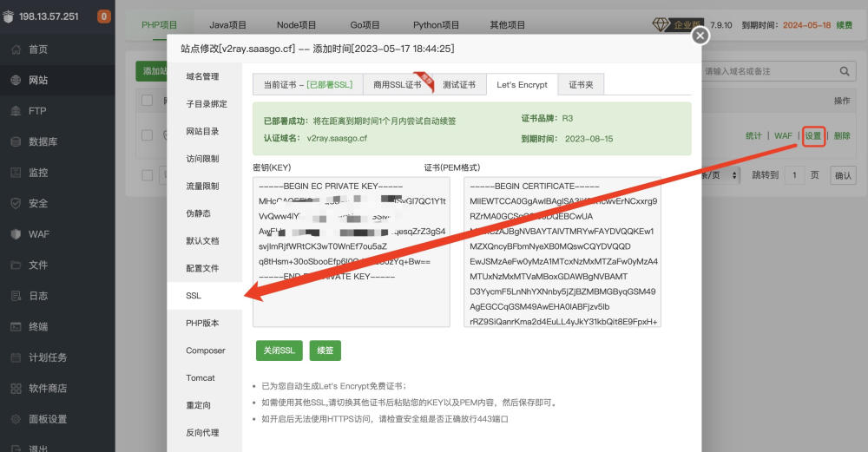Screen dimensions: 868x452
Task: Click the home icon beside 首页
Action: [16, 49]
